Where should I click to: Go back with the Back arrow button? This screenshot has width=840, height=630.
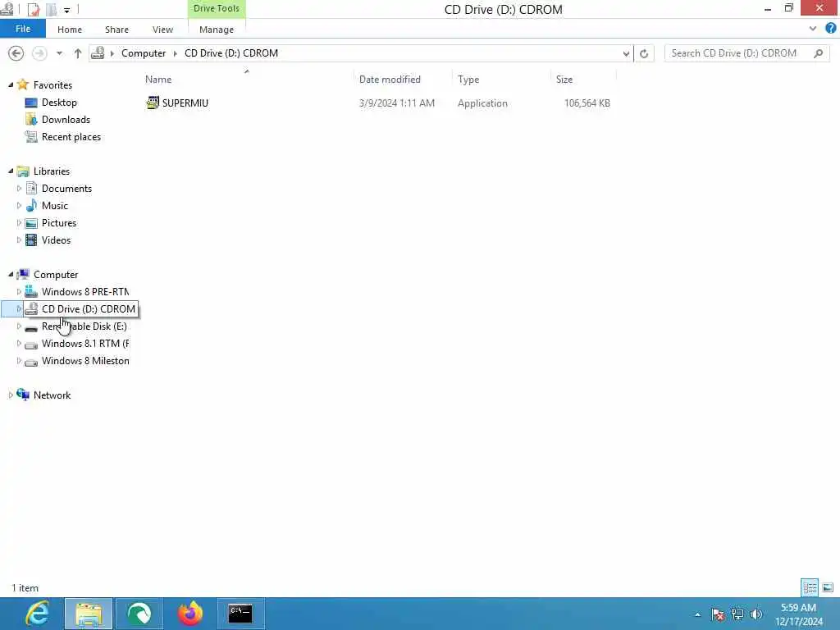[16, 53]
